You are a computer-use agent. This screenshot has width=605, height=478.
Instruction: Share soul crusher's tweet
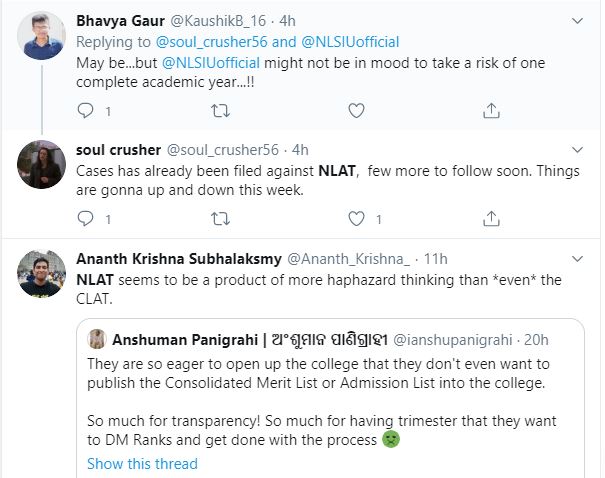click(493, 217)
